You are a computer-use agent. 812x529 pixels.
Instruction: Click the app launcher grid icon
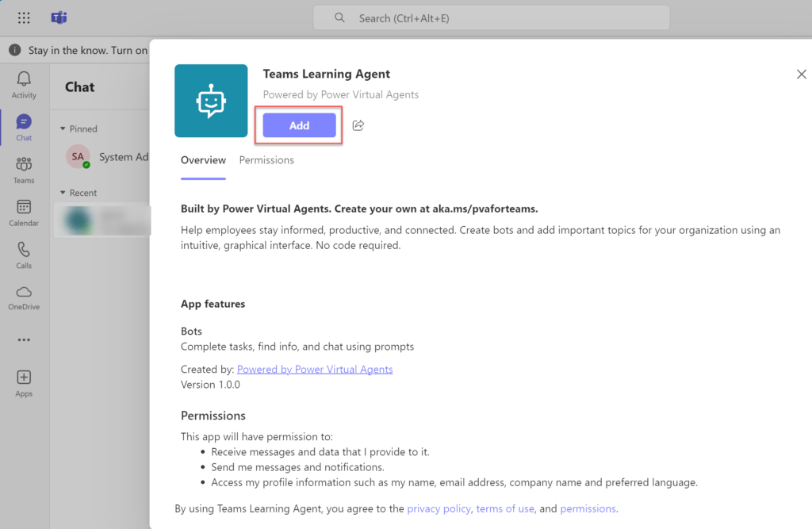point(24,18)
